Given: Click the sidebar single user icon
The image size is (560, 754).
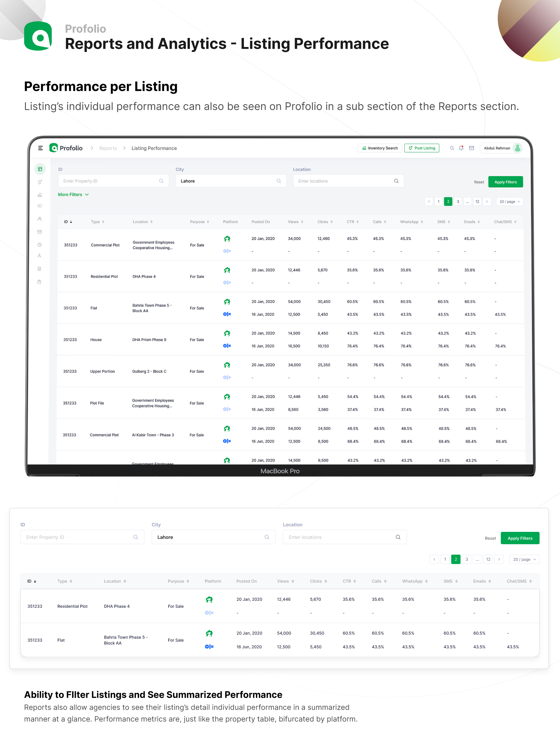Looking at the screenshot, I should click(x=39, y=256).
